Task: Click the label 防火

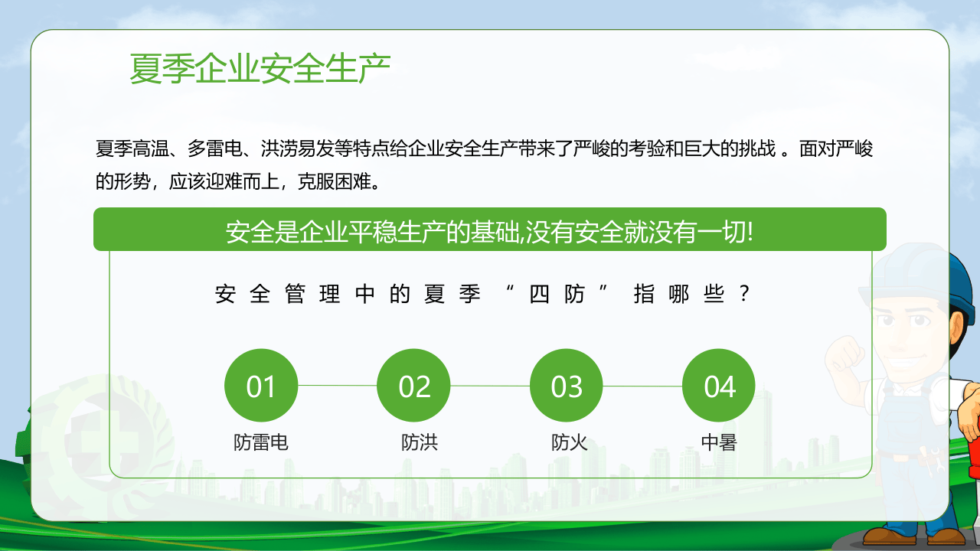Action: pos(570,442)
